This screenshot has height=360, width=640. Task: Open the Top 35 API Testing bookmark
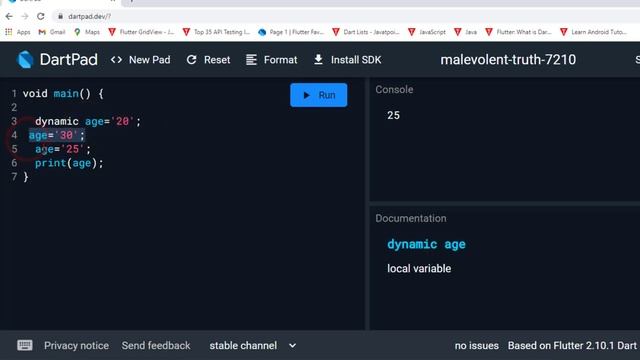coord(216,32)
